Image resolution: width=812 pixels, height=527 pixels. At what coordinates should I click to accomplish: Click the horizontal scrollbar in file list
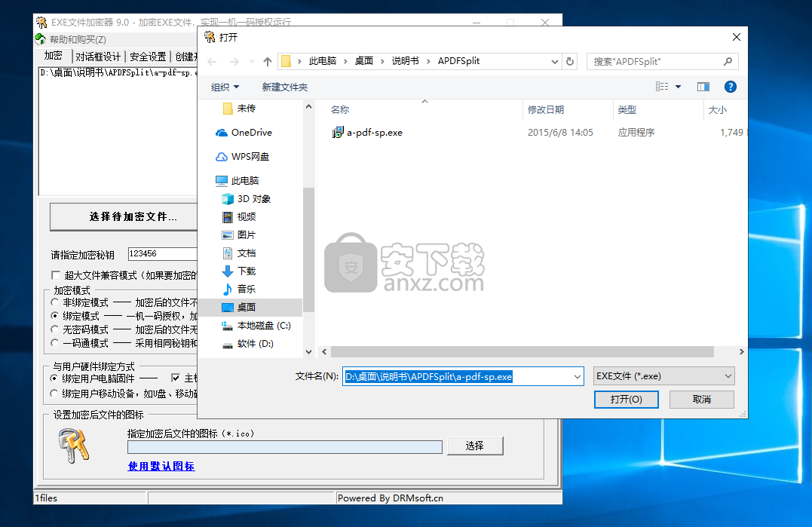click(522, 352)
